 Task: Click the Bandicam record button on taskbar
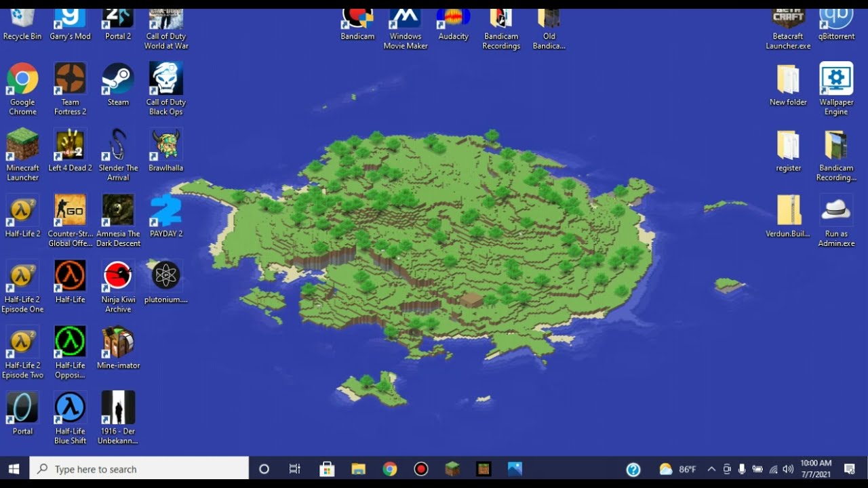421,469
